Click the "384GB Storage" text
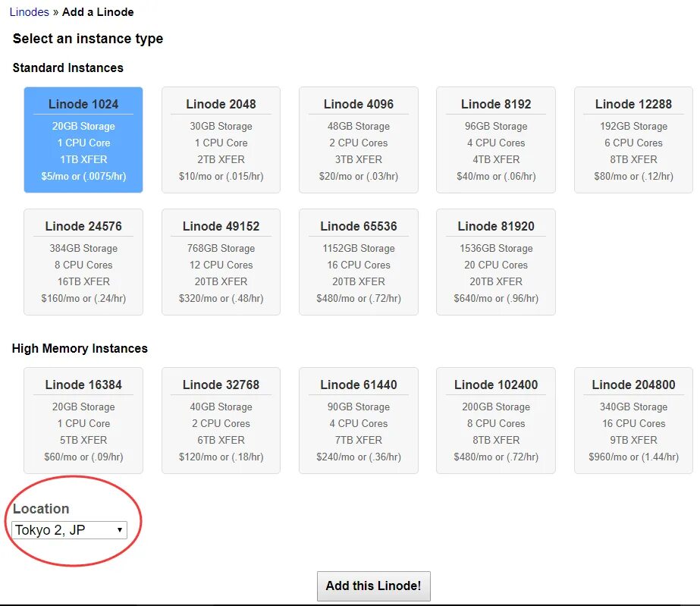The height and width of the screenshot is (606, 700). (x=83, y=248)
